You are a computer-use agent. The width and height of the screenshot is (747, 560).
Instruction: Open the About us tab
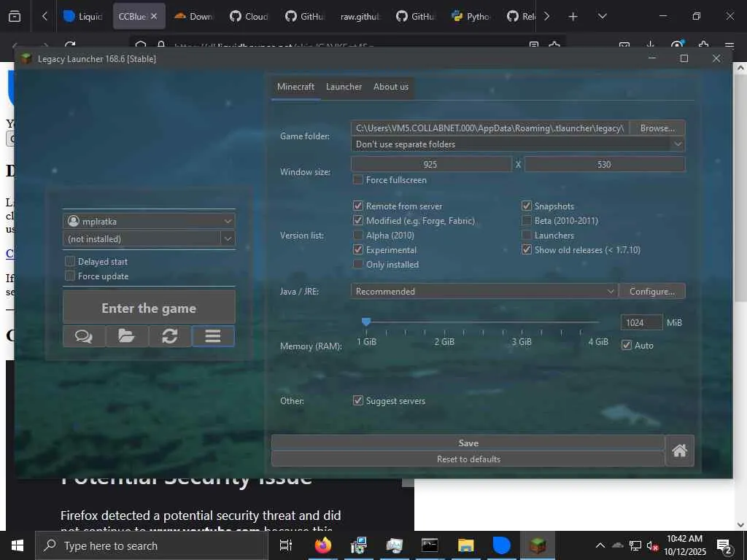click(x=391, y=87)
